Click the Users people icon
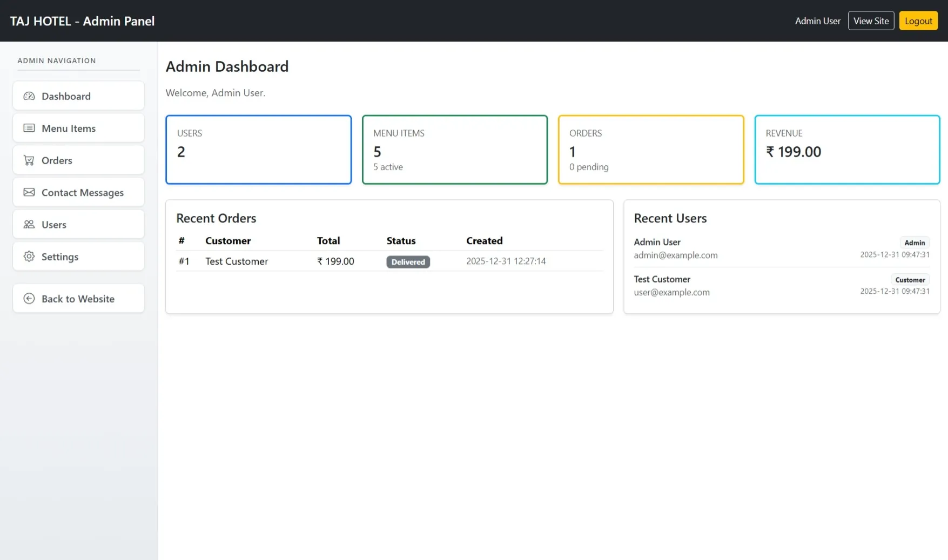This screenshot has width=948, height=560. pyautogui.click(x=29, y=224)
